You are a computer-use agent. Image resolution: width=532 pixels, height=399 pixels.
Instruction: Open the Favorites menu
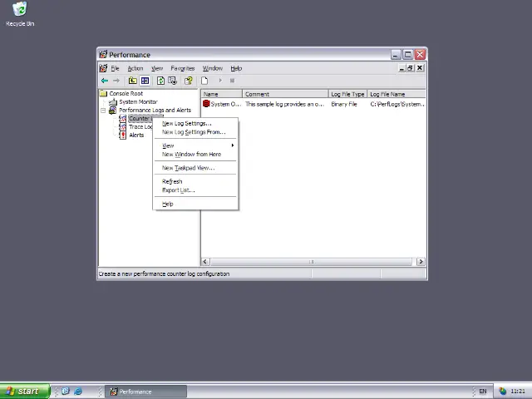(x=182, y=68)
